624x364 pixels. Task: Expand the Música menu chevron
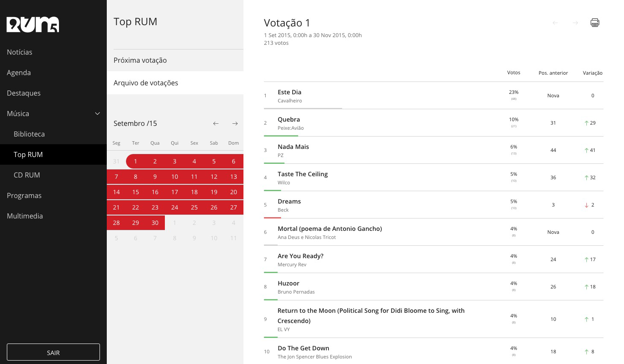click(97, 114)
